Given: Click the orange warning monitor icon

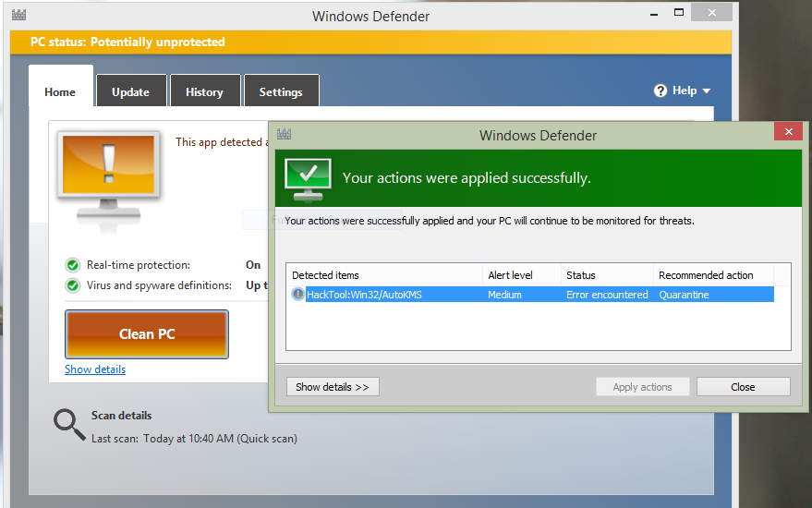Looking at the screenshot, I should (109, 178).
